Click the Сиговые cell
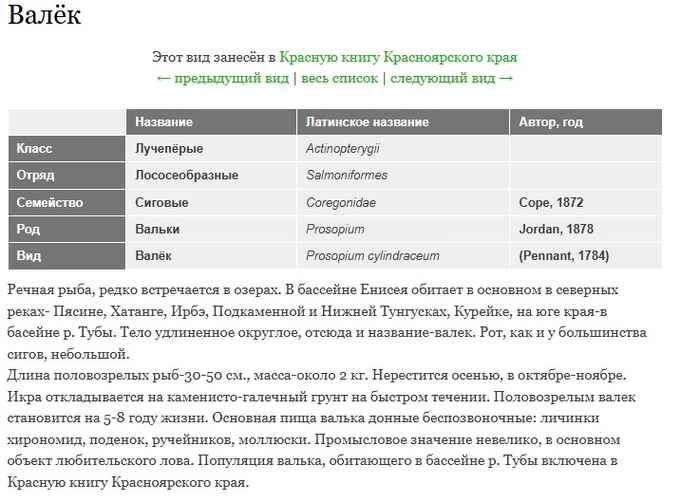Screen dimensions: 700x502 tap(211, 202)
